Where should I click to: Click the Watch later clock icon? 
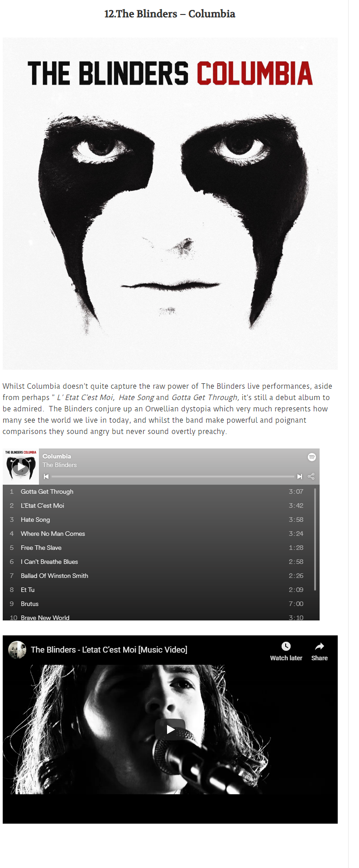[x=286, y=646]
